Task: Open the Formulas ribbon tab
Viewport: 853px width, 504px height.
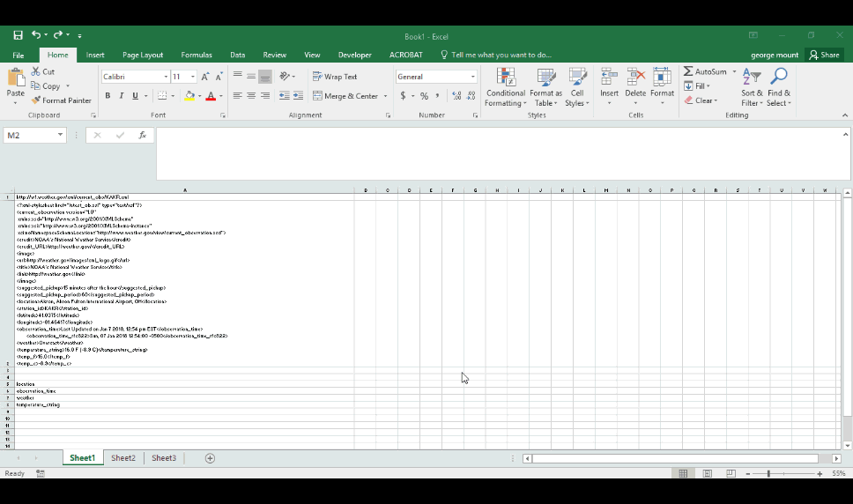Action: [x=197, y=55]
